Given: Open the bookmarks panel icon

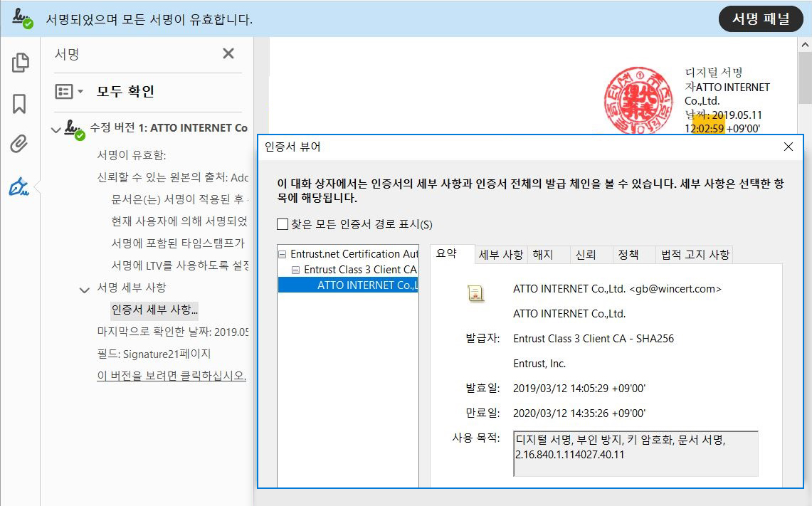Looking at the screenshot, I should tap(19, 104).
